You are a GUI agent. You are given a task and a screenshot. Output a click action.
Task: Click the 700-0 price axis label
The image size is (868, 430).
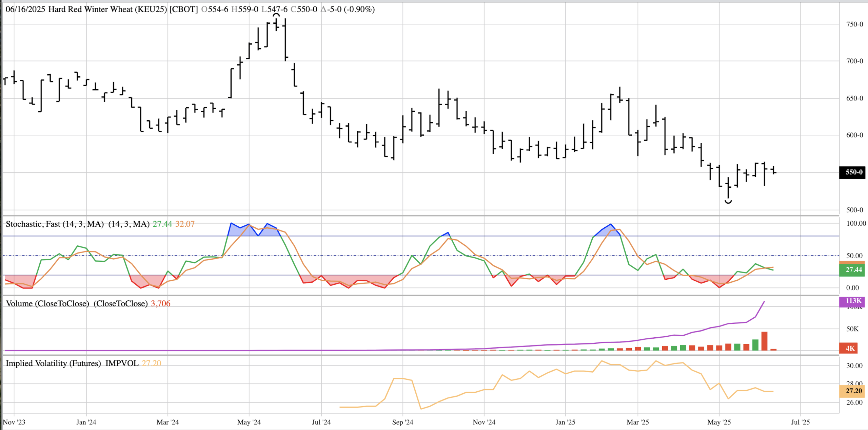(x=854, y=61)
